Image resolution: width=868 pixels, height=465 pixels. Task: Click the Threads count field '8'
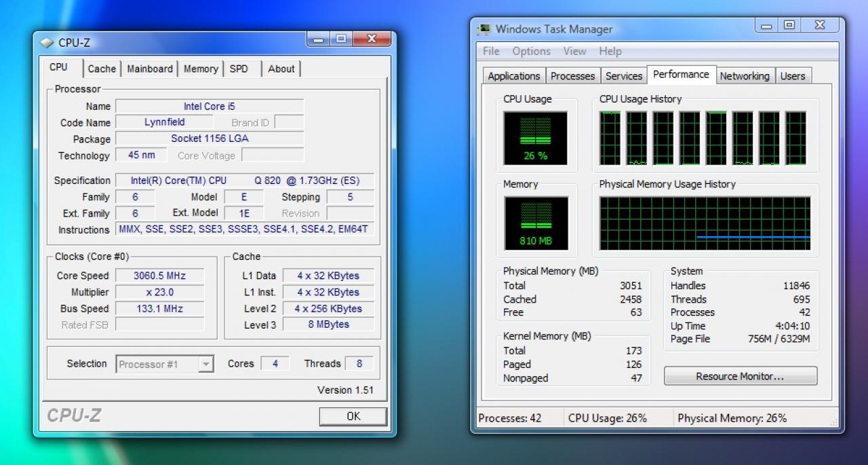pos(359,364)
